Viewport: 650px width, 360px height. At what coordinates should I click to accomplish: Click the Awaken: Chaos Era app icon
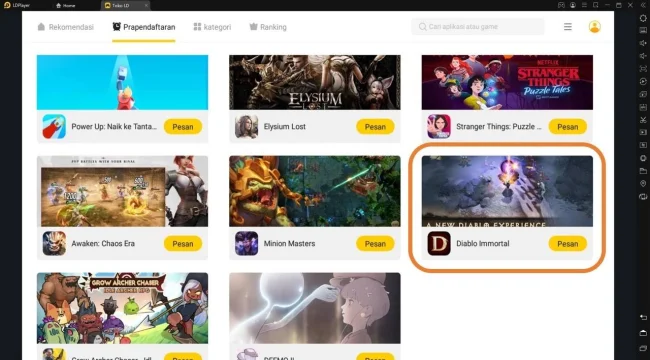[54, 243]
